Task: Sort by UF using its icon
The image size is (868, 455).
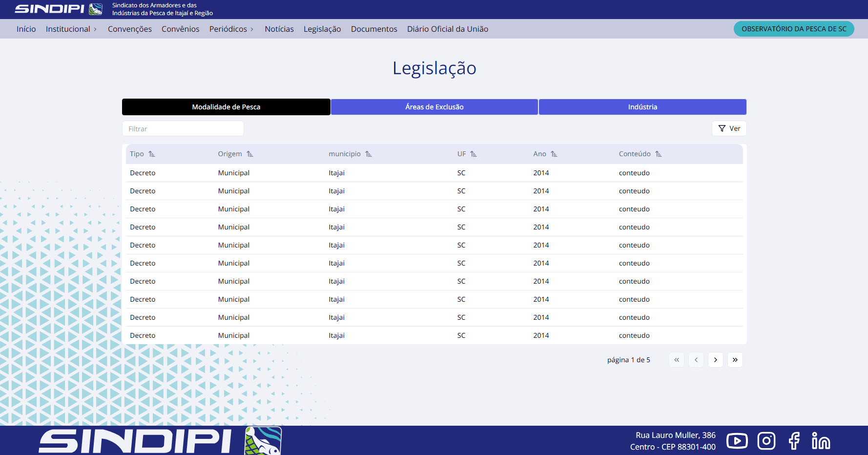Action: [x=474, y=154]
